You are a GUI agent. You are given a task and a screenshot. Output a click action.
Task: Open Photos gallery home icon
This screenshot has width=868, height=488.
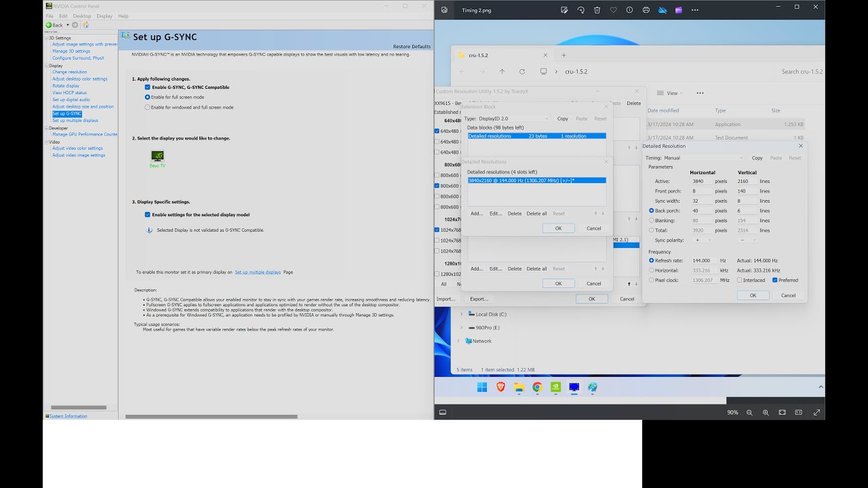(444, 10)
